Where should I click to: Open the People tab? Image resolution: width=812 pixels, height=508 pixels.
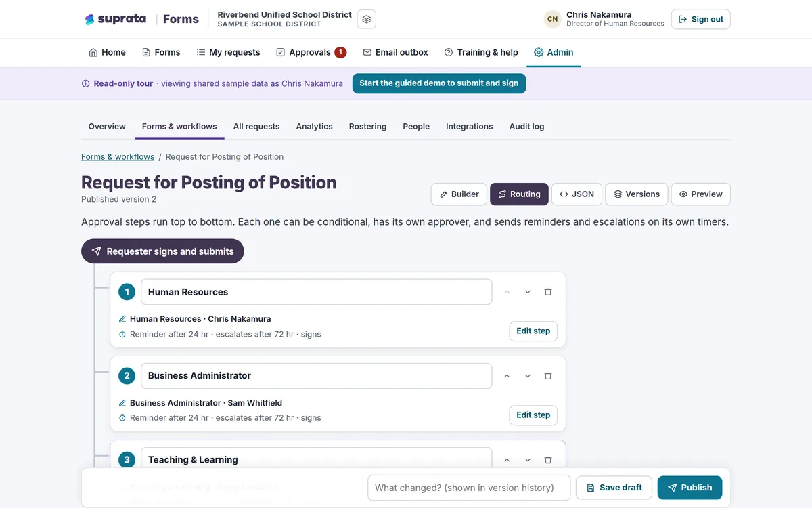416,127
